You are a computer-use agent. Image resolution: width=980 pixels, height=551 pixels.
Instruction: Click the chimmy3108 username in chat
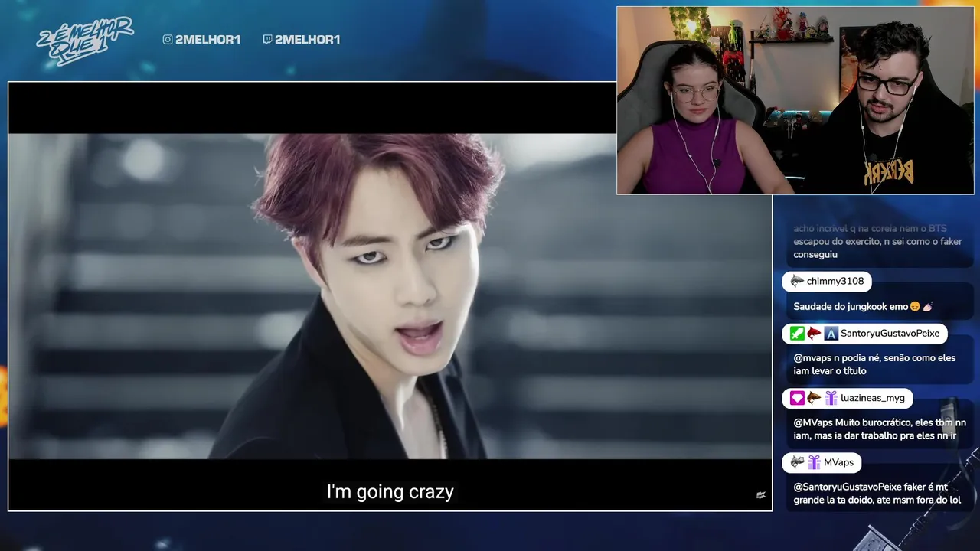pos(835,282)
